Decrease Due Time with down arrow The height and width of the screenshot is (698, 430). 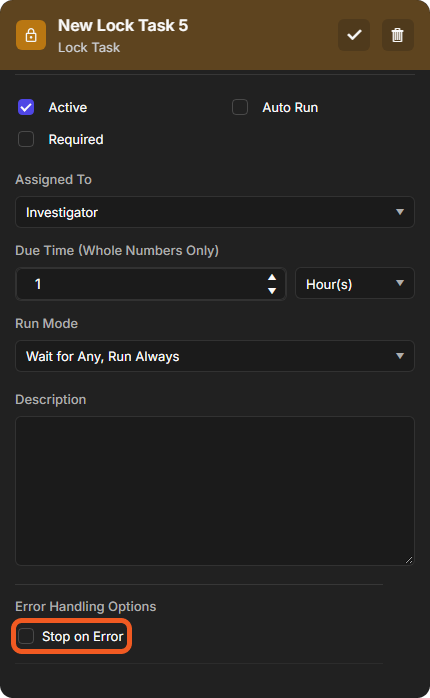[x=272, y=291]
